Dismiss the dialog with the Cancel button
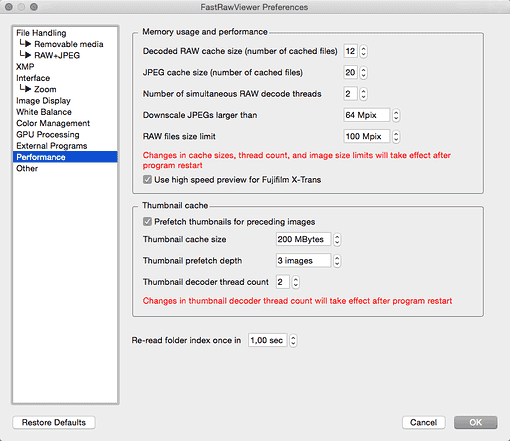This screenshot has width=510, height=441. point(424,422)
